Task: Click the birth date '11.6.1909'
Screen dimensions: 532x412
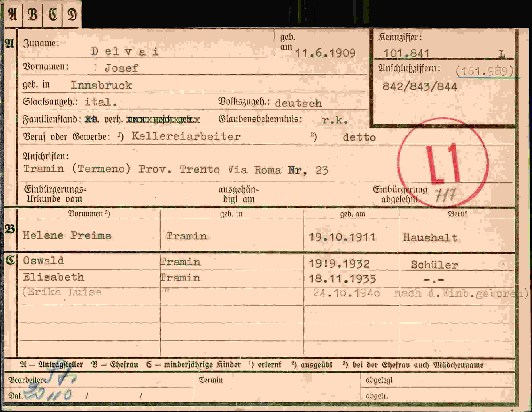Action: (x=325, y=53)
